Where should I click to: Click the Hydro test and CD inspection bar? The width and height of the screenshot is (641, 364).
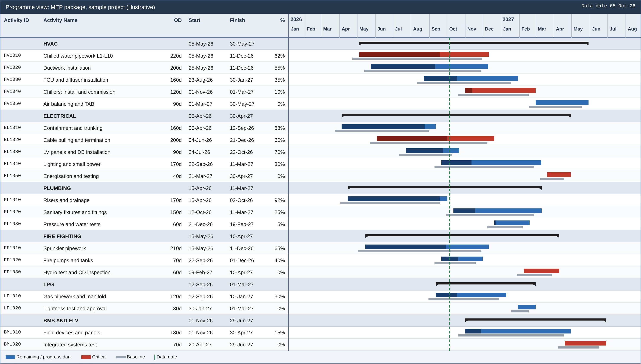tap(541, 271)
